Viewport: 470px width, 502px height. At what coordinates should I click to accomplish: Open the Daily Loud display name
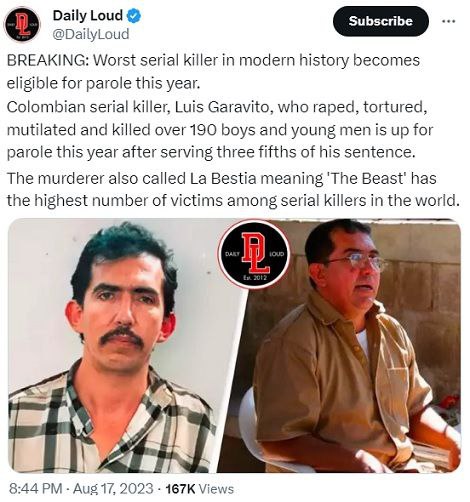(88, 16)
